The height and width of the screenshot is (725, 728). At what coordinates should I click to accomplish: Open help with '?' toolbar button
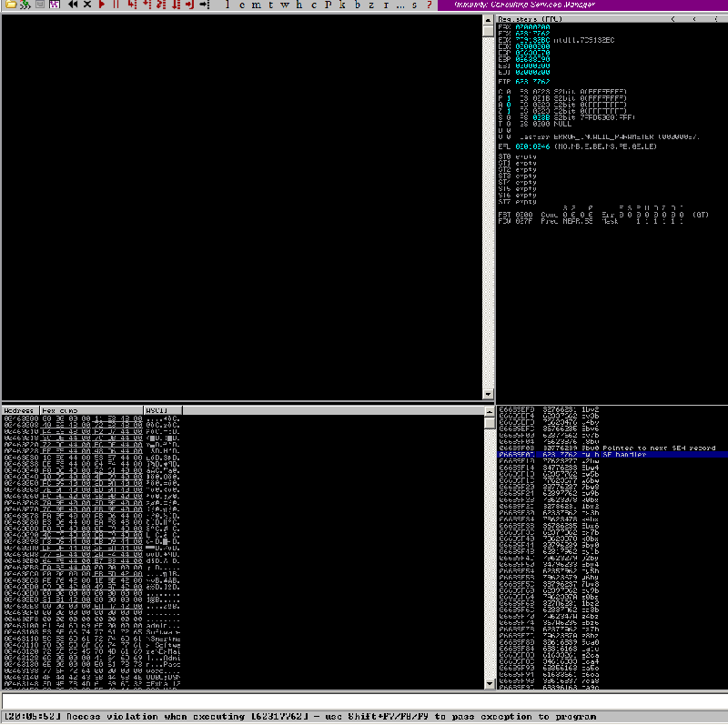click(429, 5)
